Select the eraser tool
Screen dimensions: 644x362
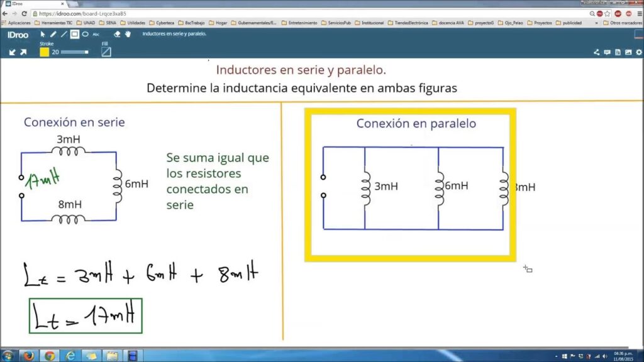117,34
